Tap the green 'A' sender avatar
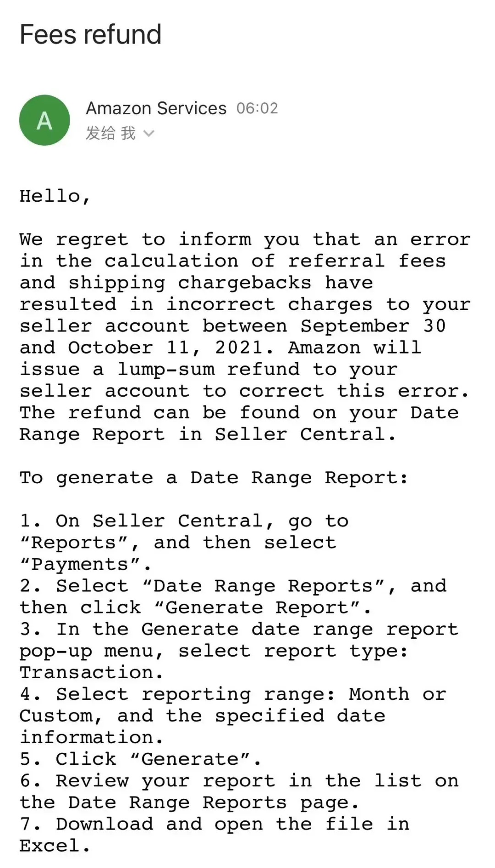 click(44, 120)
